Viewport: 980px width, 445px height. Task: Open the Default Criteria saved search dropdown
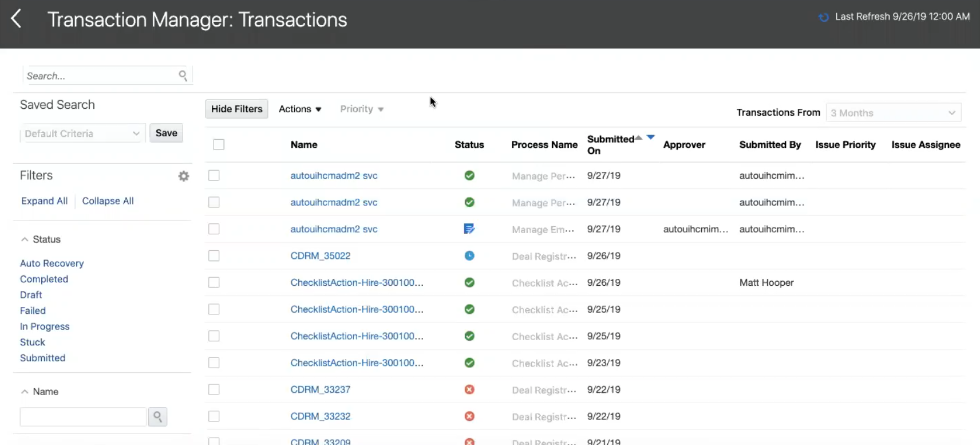(x=82, y=133)
